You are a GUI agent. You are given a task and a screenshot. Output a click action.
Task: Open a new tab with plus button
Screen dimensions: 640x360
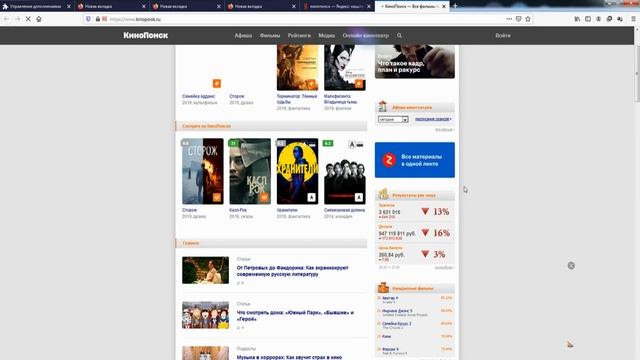pyautogui.click(x=455, y=6)
